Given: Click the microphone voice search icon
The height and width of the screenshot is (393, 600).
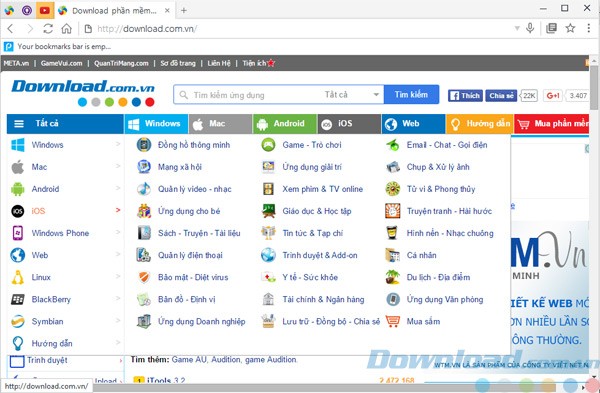Looking at the screenshot, I should tap(530, 28).
